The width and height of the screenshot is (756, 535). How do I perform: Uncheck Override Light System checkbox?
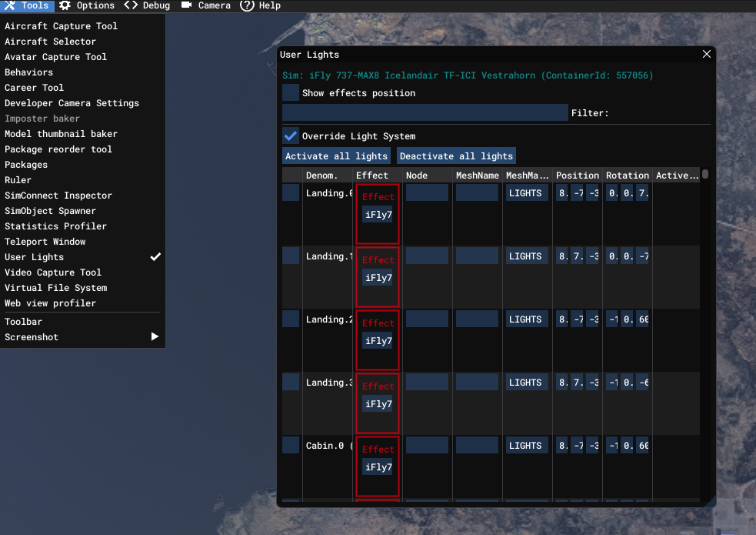click(291, 136)
